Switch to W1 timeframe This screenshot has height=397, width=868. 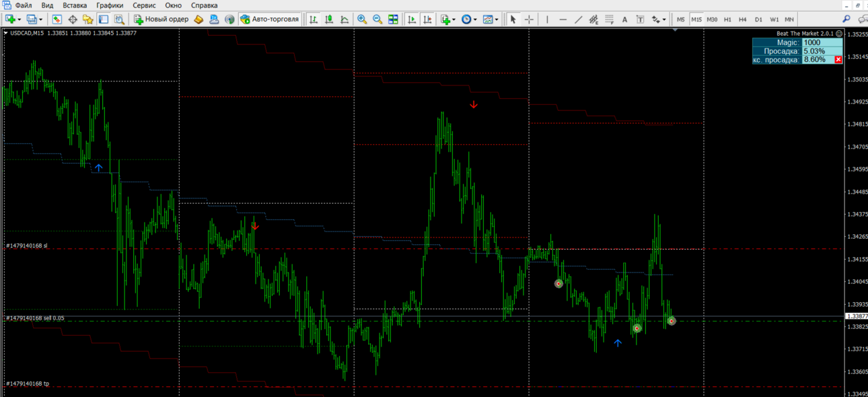click(774, 20)
